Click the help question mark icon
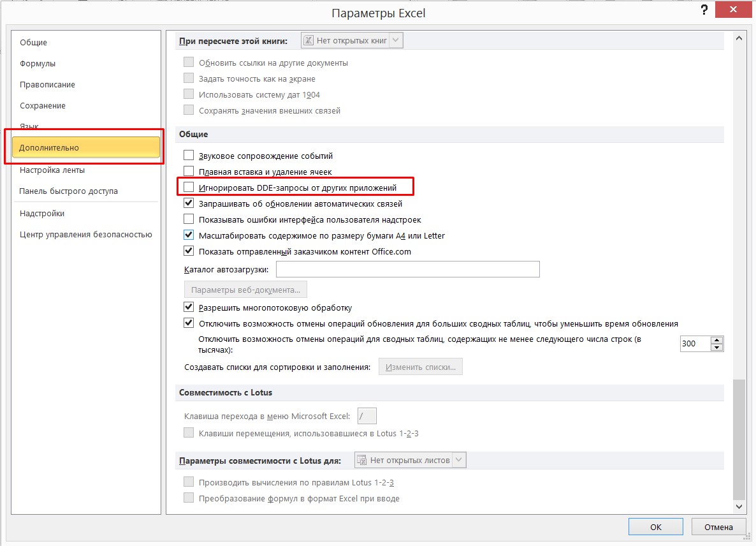Image resolution: width=756 pixels, height=546 pixels. coord(704,10)
